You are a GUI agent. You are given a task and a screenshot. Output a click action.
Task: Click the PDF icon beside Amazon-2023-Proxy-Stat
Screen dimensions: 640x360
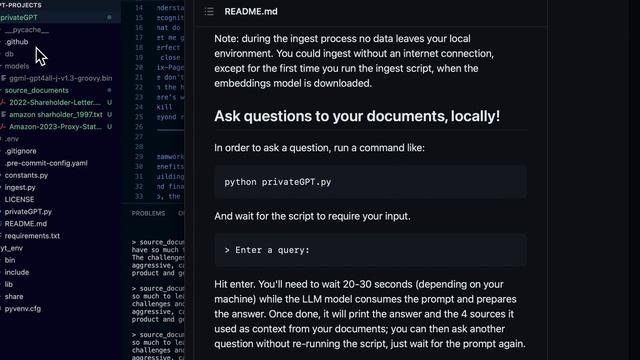coord(3,127)
